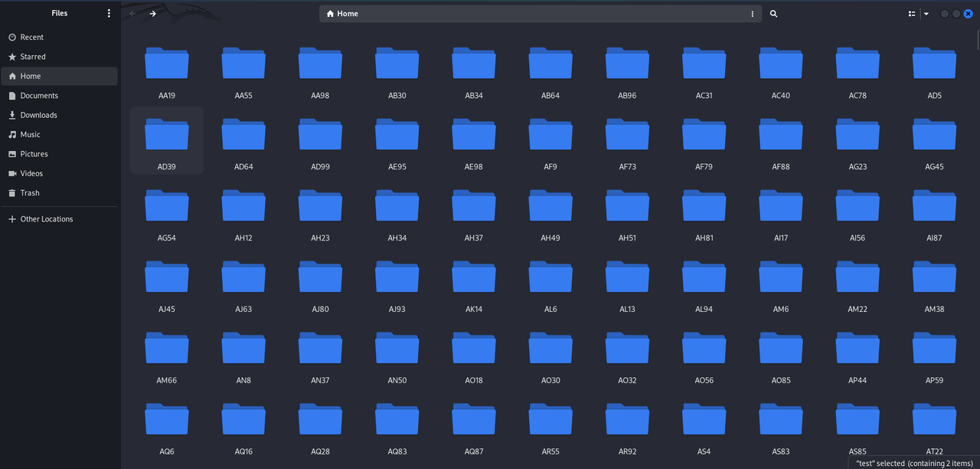The image size is (980, 469).
Task: Select the AQ28 folder icon
Action: tap(320, 419)
